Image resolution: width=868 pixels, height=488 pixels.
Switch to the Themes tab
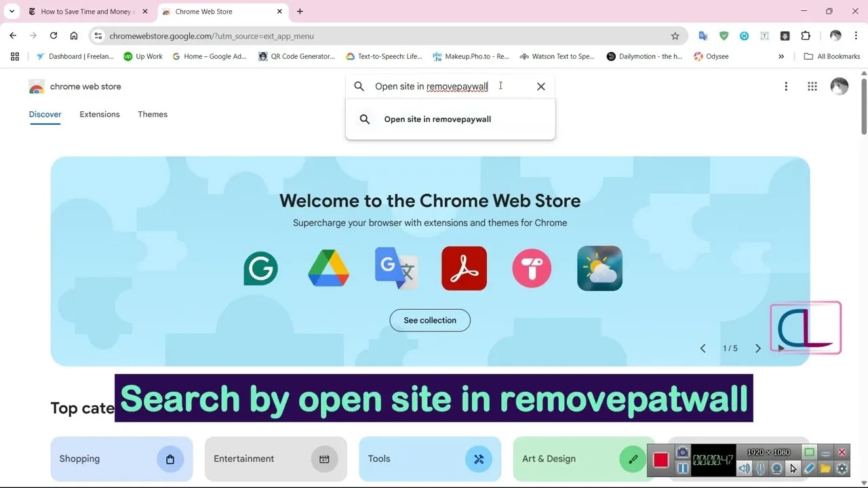(153, 115)
